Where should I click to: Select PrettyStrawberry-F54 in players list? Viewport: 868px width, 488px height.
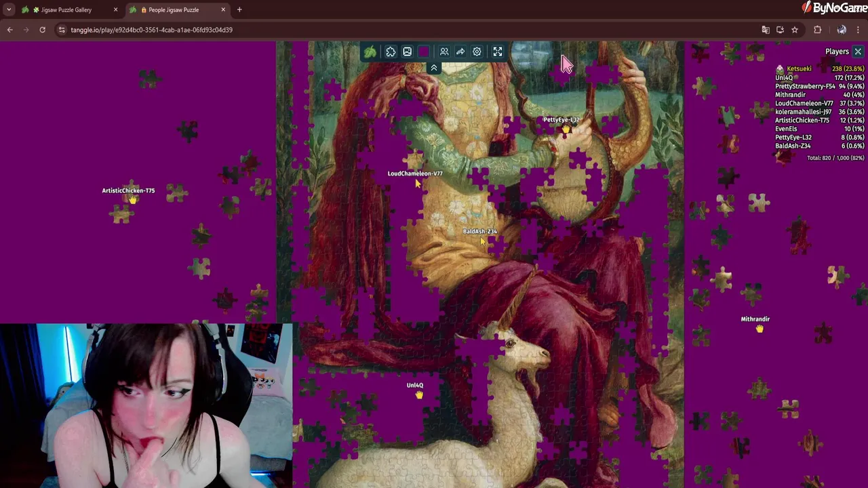tap(820, 86)
